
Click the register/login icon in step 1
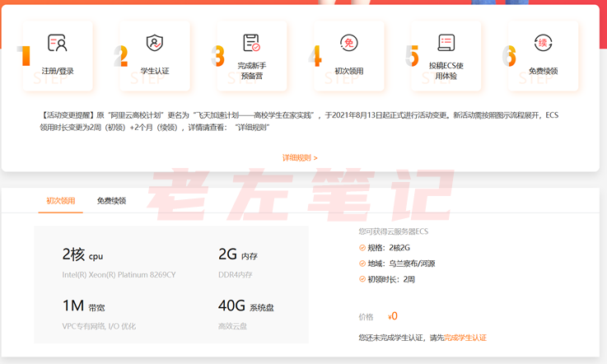[x=58, y=43]
